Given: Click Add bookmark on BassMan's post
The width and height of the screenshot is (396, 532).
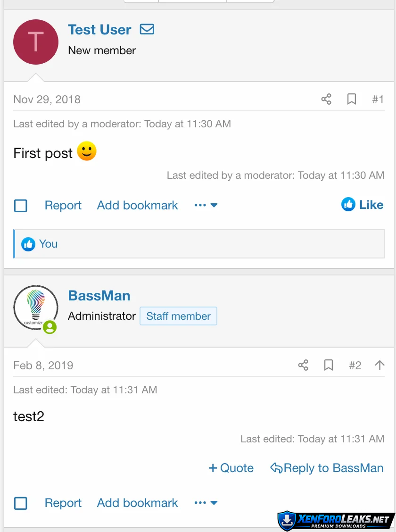Looking at the screenshot, I should tap(138, 503).
